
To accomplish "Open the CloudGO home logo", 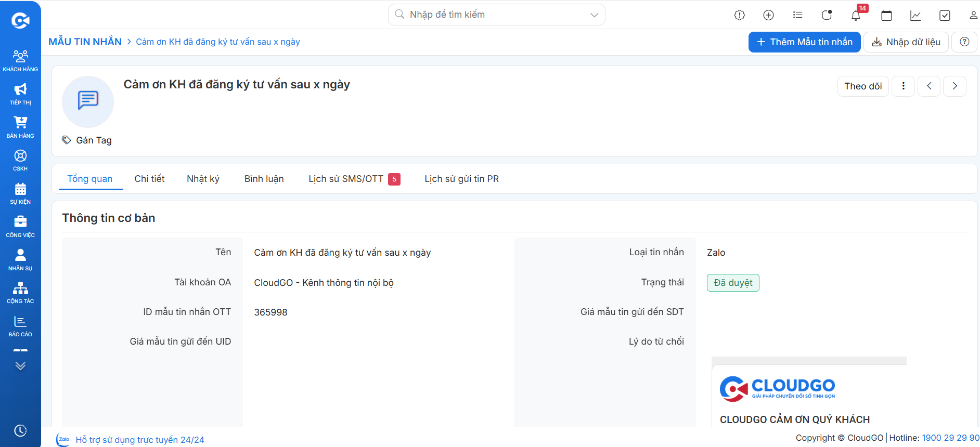I will [x=20, y=21].
